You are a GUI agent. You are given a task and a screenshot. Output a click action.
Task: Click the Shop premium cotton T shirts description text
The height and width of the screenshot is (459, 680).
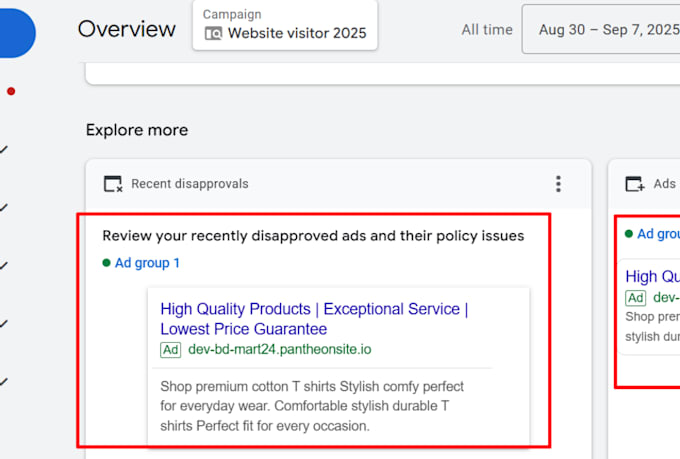coord(312,406)
